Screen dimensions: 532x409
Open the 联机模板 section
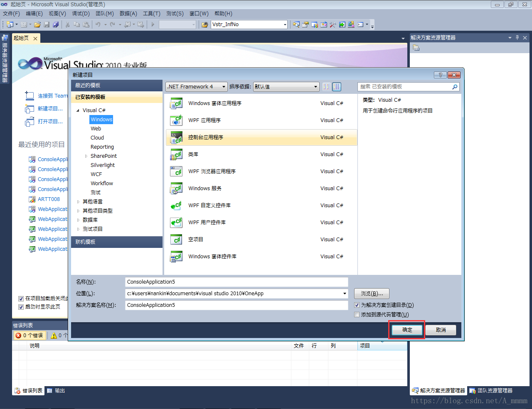[117, 242]
